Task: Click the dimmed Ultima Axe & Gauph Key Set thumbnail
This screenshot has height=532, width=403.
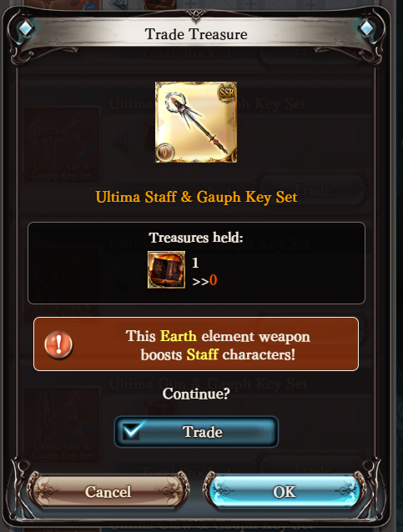Action: click(62, 145)
